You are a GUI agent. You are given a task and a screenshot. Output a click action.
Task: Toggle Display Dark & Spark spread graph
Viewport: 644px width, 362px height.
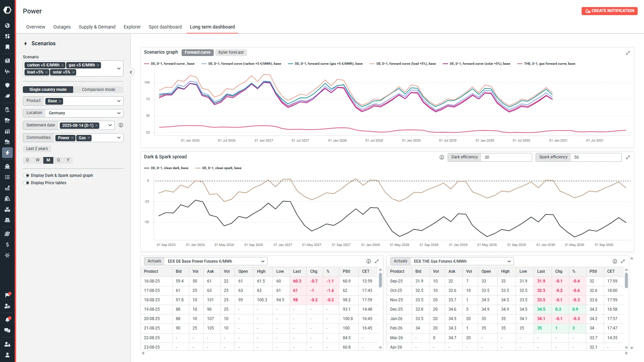click(26, 175)
